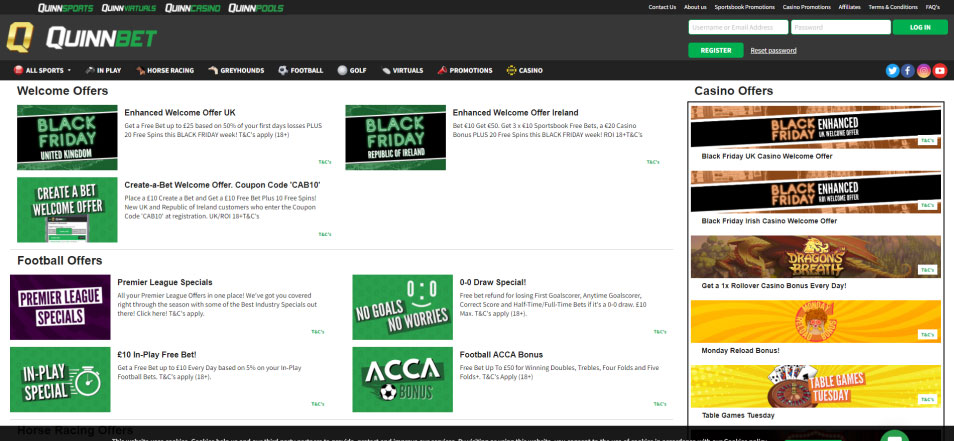View T&C's for Football ACCA Bonus

[660, 404]
